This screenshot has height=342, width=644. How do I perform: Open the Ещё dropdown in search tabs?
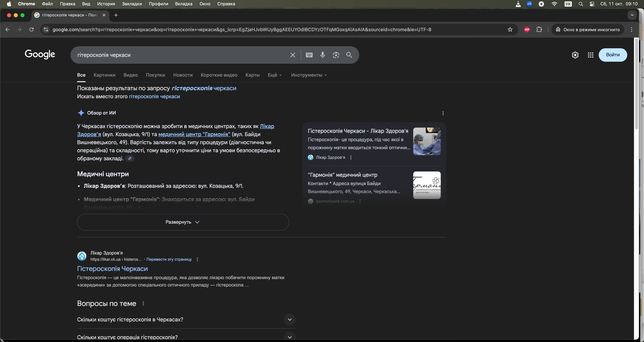[275, 75]
